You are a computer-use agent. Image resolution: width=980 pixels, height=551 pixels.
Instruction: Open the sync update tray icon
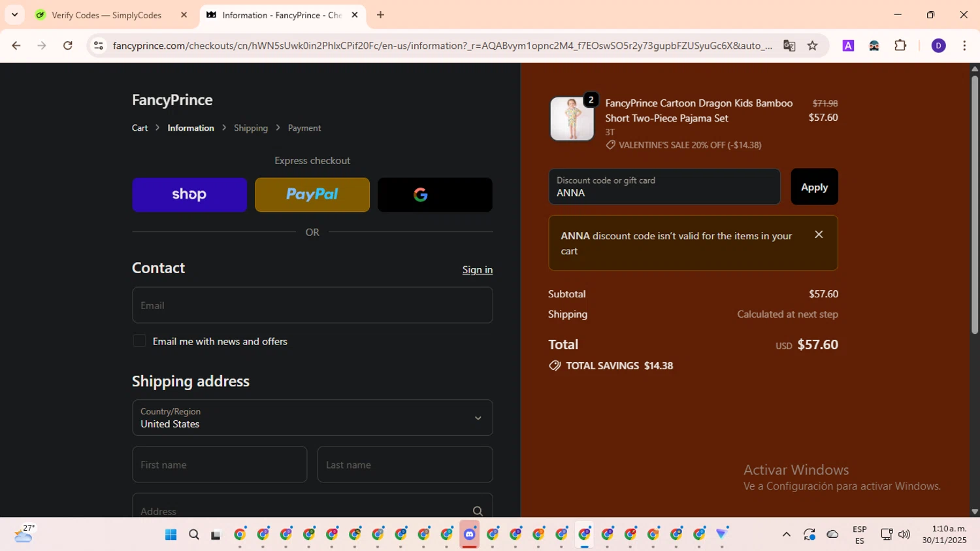pyautogui.click(x=809, y=535)
